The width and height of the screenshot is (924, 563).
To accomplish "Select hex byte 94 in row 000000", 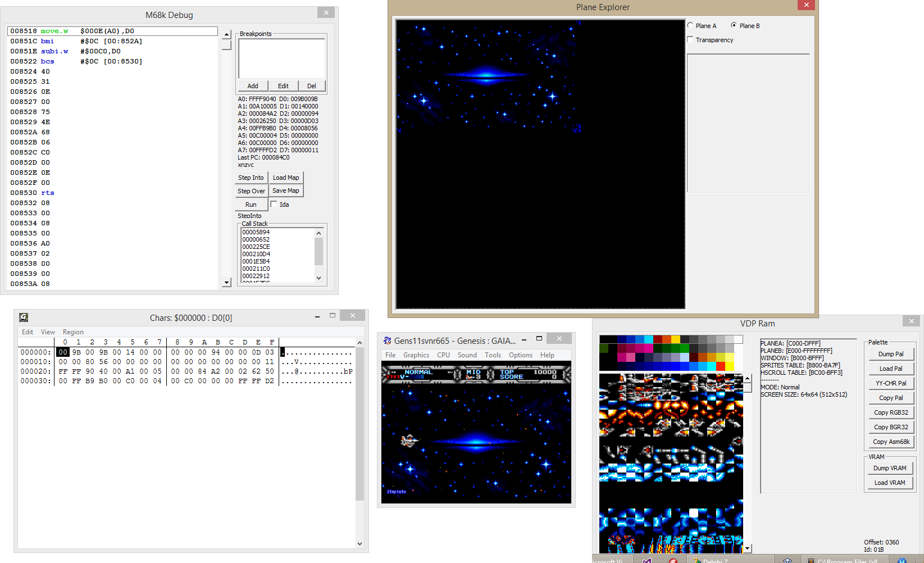I will pyautogui.click(x=216, y=352).
